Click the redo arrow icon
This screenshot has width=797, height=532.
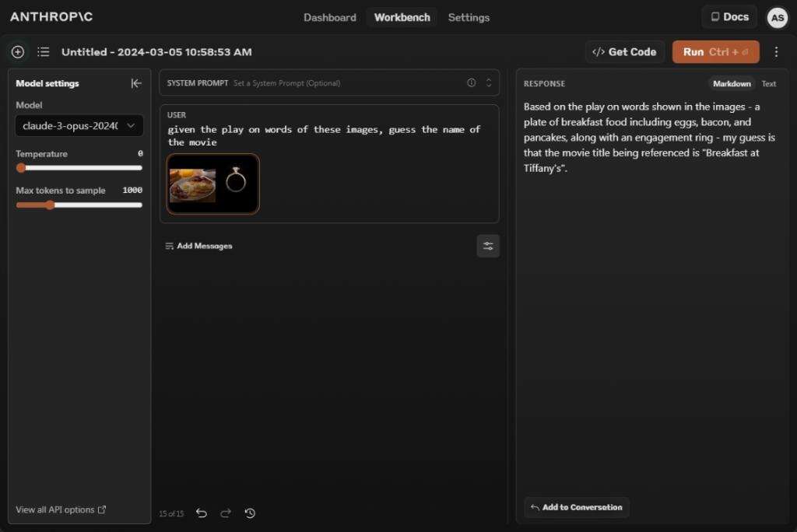pyautogui.click(x=226, y=513)
